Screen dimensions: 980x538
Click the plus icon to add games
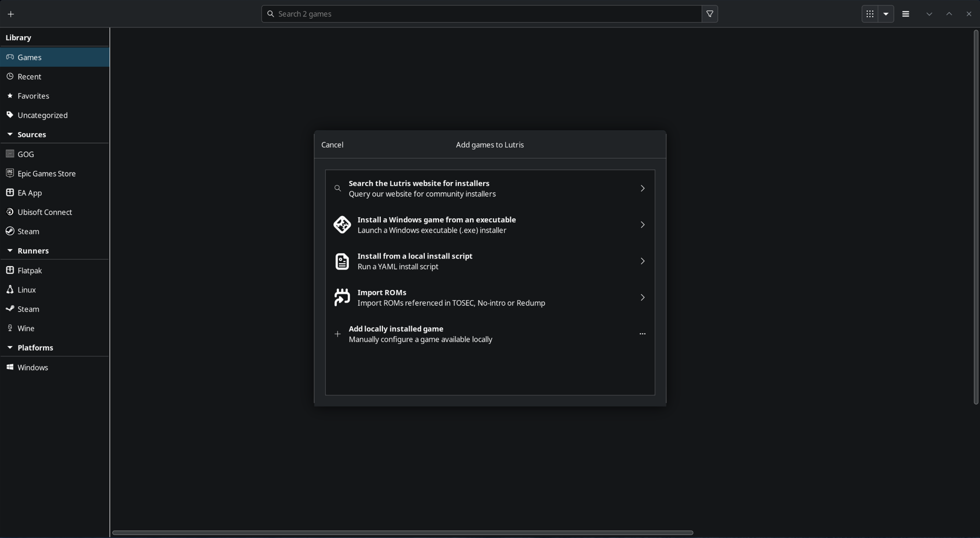point(11,14)
